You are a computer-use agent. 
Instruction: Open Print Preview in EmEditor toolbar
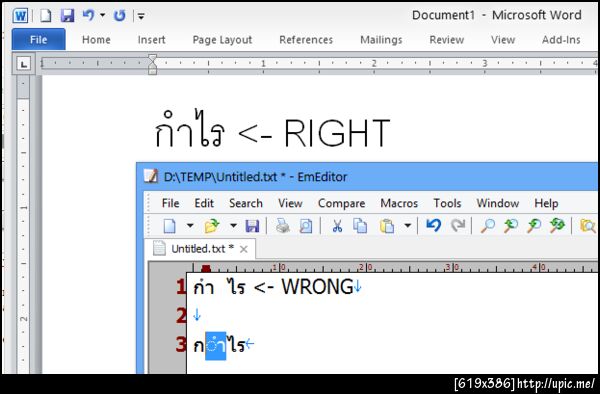[x=306, y=226]
